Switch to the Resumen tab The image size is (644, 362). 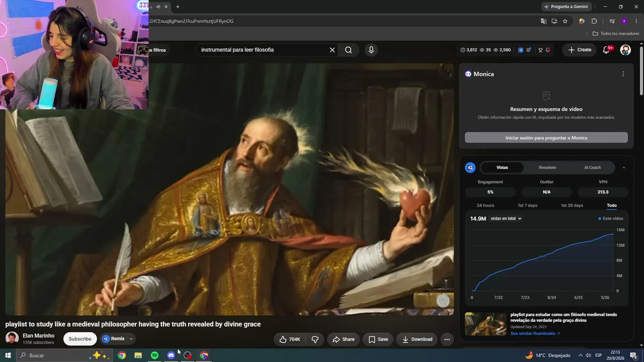547,167
